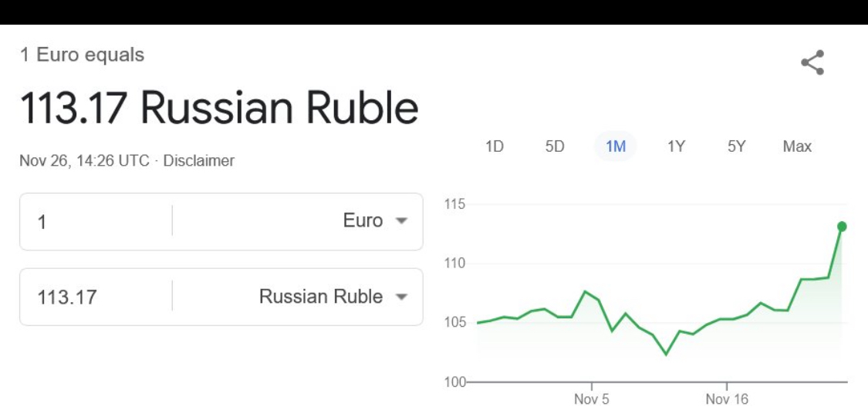Click the 115 y-axis label

coord(454,205)
